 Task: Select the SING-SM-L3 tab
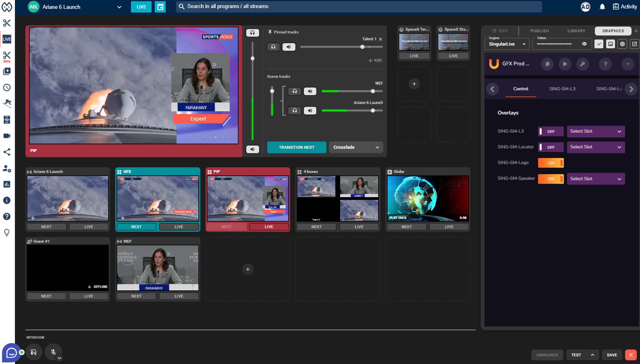click(x=562, y=89)
